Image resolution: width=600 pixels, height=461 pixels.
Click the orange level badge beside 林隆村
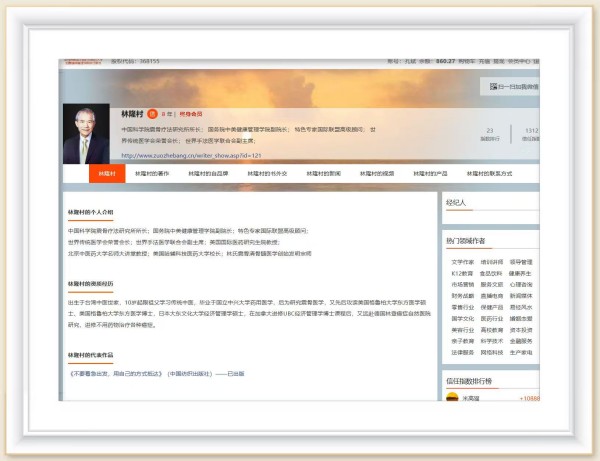tap(152, 114)
